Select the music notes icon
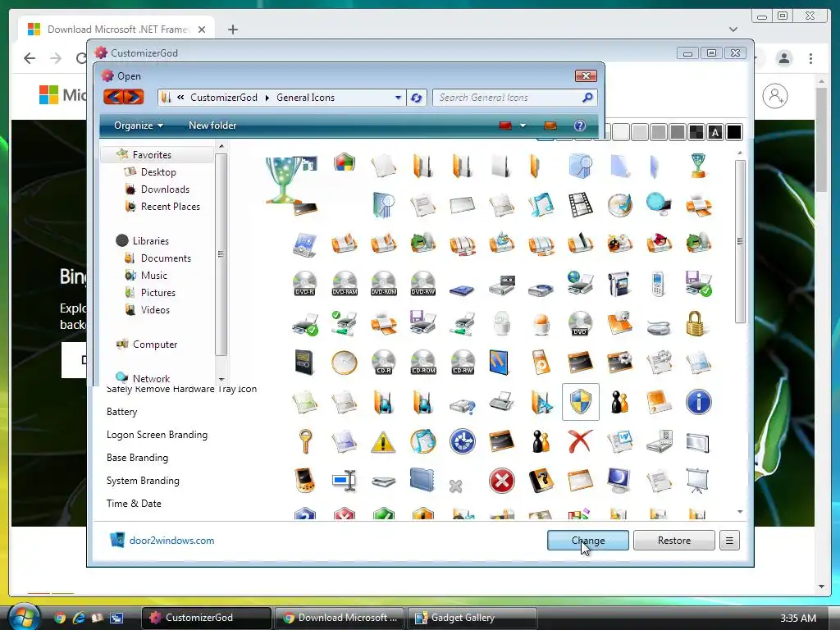This screenshot has width=840, height=630. 541,205
